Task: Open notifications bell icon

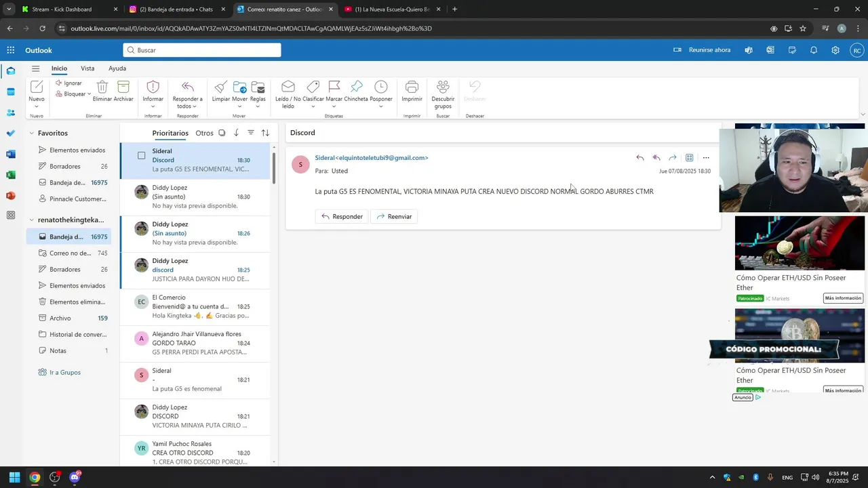Action: coord(814,50)
